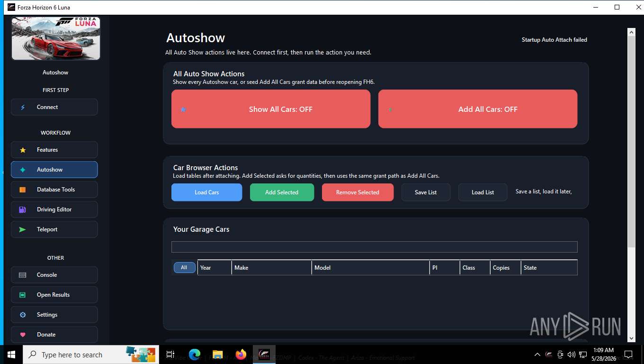Click the Save List button

coord(426,192)
